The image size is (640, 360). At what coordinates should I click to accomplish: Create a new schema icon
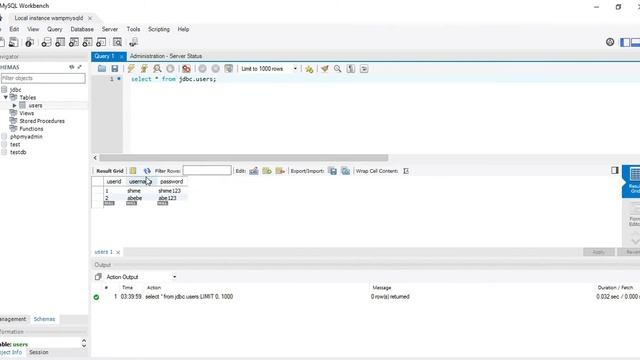tap(46, 42)
